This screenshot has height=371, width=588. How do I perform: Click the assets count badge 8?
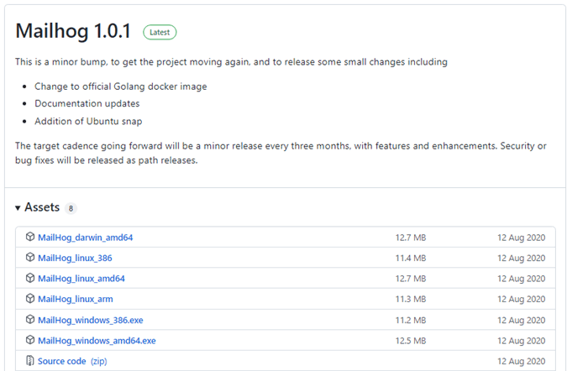point(71,208)
